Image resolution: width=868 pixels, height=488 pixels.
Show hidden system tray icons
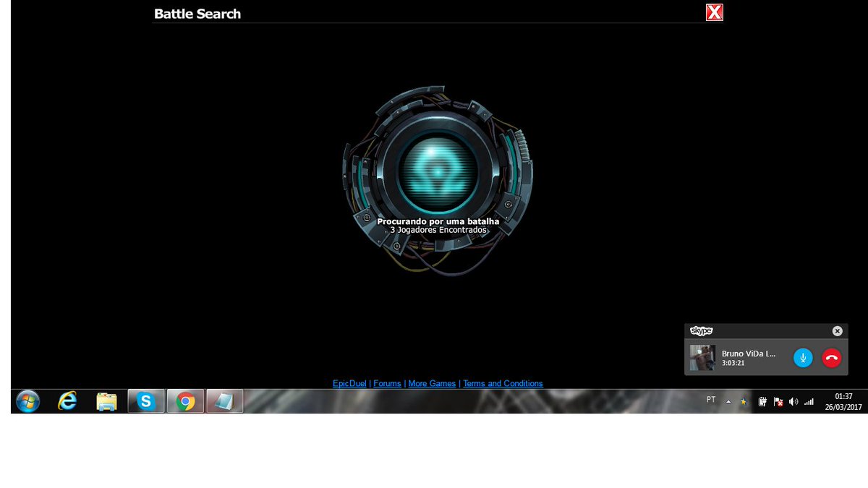pyautogui.click(x=728, y=401)
